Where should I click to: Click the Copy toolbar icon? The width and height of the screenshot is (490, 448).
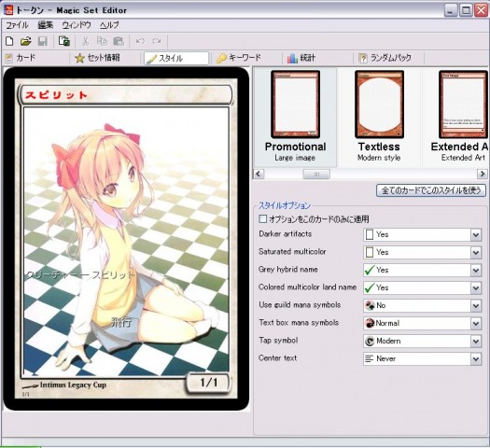(x=102, y=41)
